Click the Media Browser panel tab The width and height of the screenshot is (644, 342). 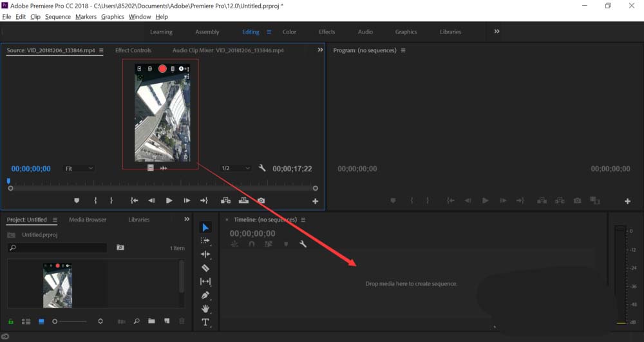pos(88,220)
